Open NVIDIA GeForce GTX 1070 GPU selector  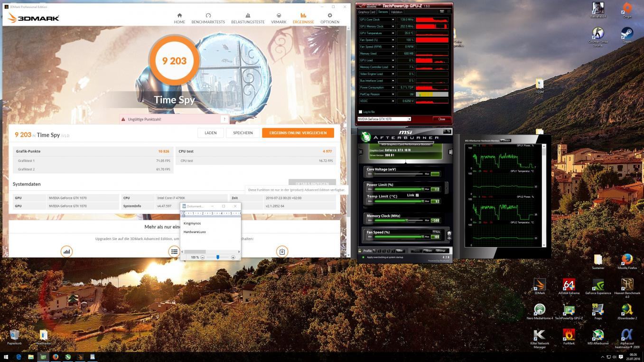[384, 119]
